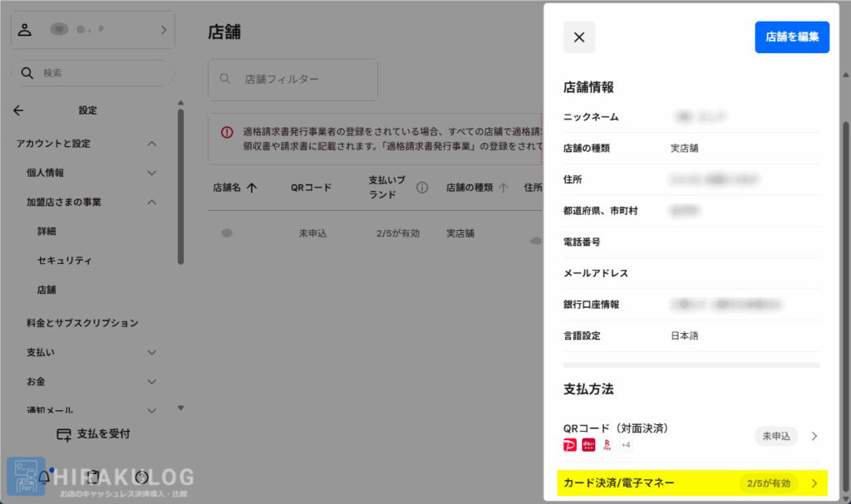Click the 店舗を編集 button
Viewport: 851px width, 504px height.
(791, 37)
